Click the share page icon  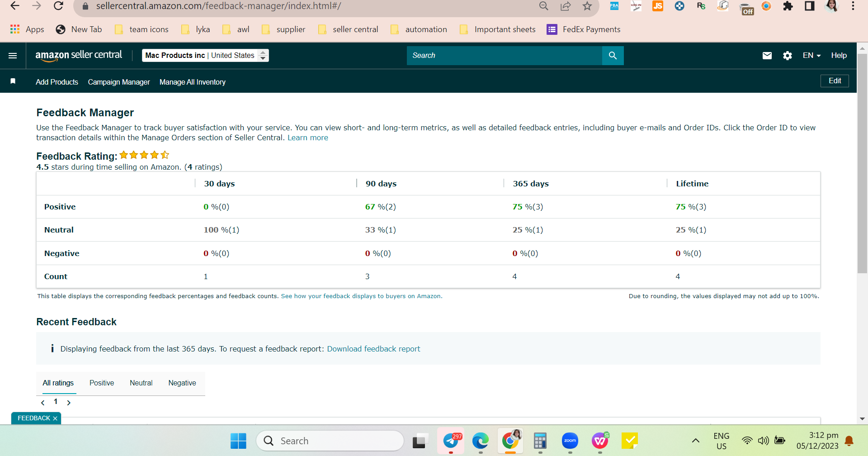coord(566,6)
